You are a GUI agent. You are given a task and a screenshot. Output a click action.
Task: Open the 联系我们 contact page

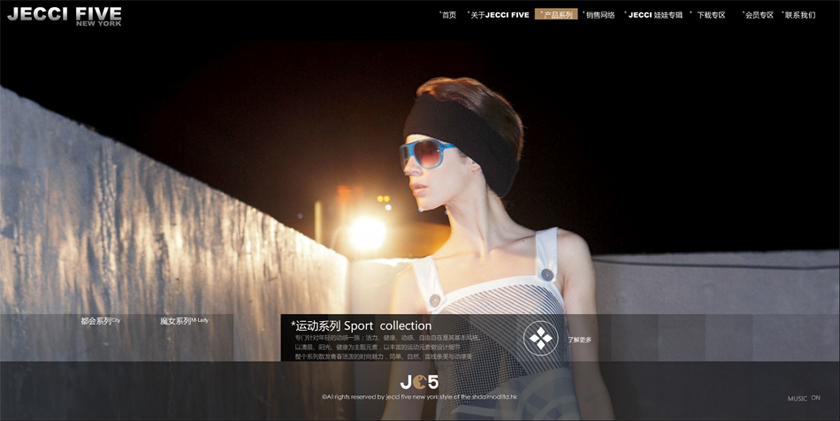tap(800, 15)
